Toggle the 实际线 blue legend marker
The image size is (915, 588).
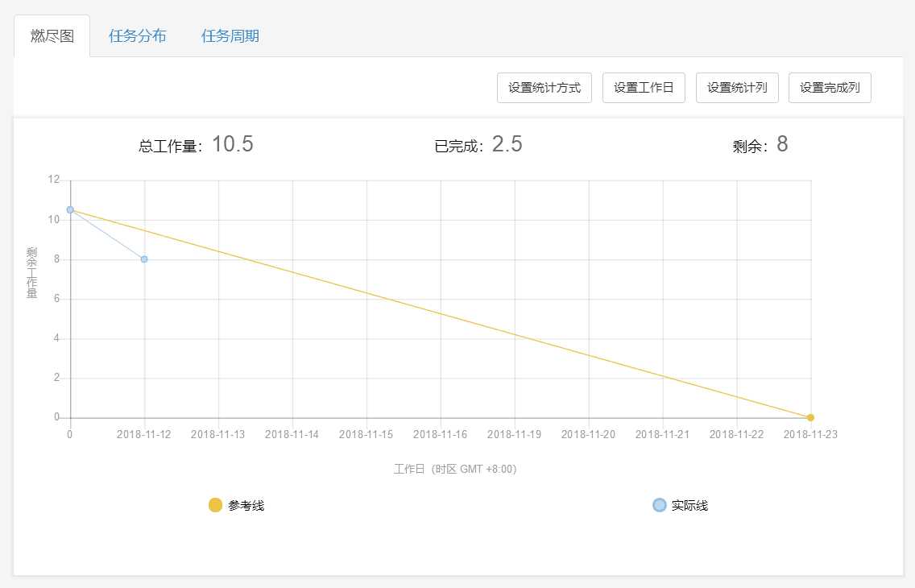click(x=660, y=505)
